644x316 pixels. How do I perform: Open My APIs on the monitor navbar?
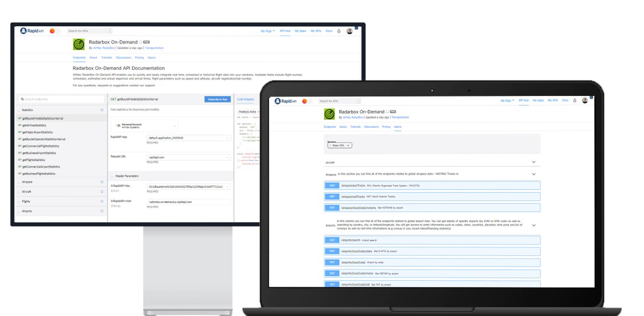click(316, 31)
